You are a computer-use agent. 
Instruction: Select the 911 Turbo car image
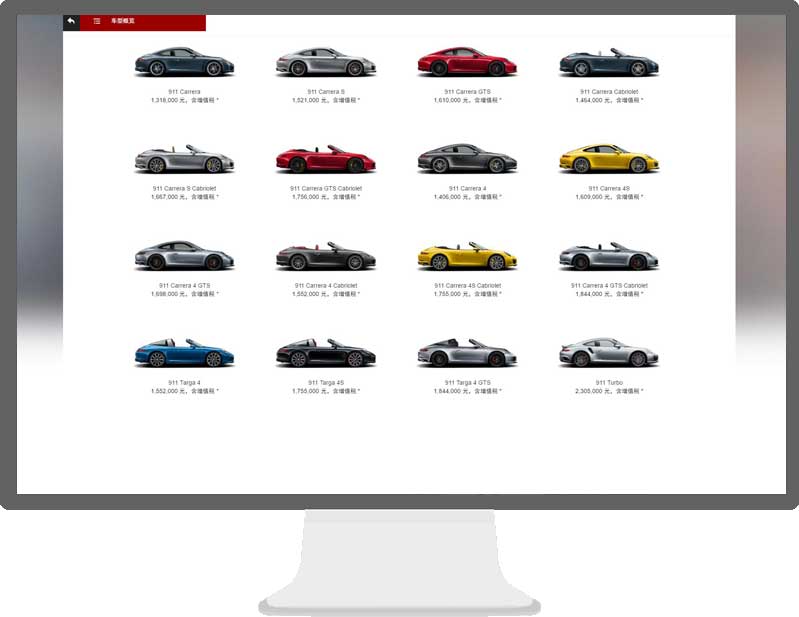[609, 353]
